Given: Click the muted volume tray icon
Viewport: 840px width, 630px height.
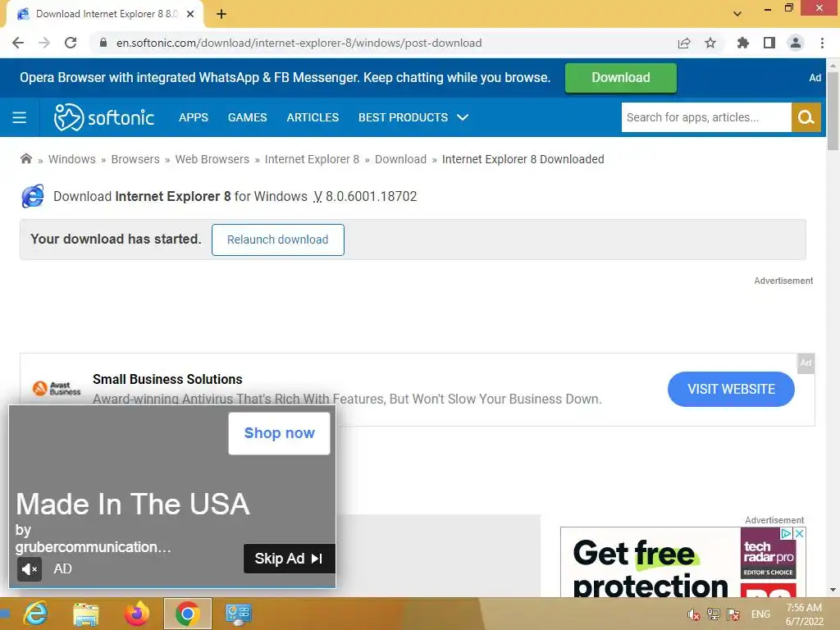Looking at the screenshot, I should [x=694, y=614].
